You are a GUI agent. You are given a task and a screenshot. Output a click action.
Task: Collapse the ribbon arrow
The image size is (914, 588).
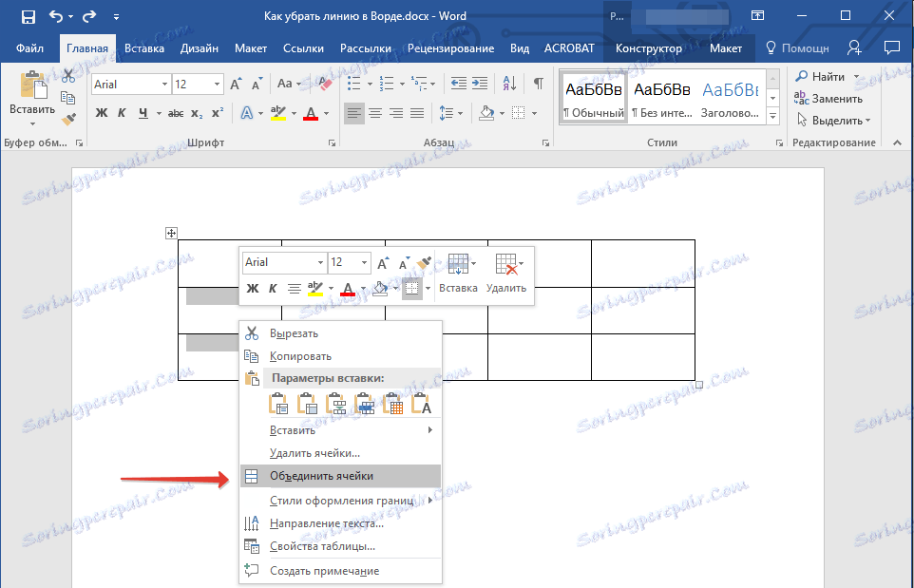[897, 142]
